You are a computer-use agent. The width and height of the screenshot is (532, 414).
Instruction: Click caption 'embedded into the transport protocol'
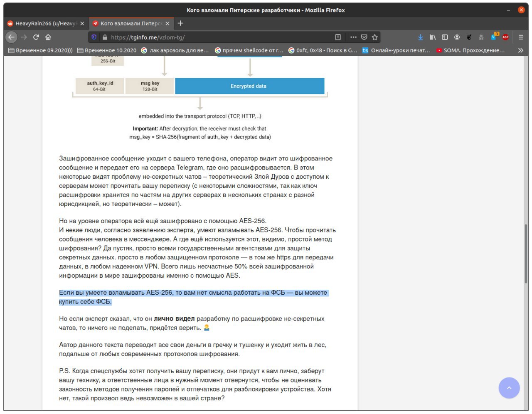200,116
